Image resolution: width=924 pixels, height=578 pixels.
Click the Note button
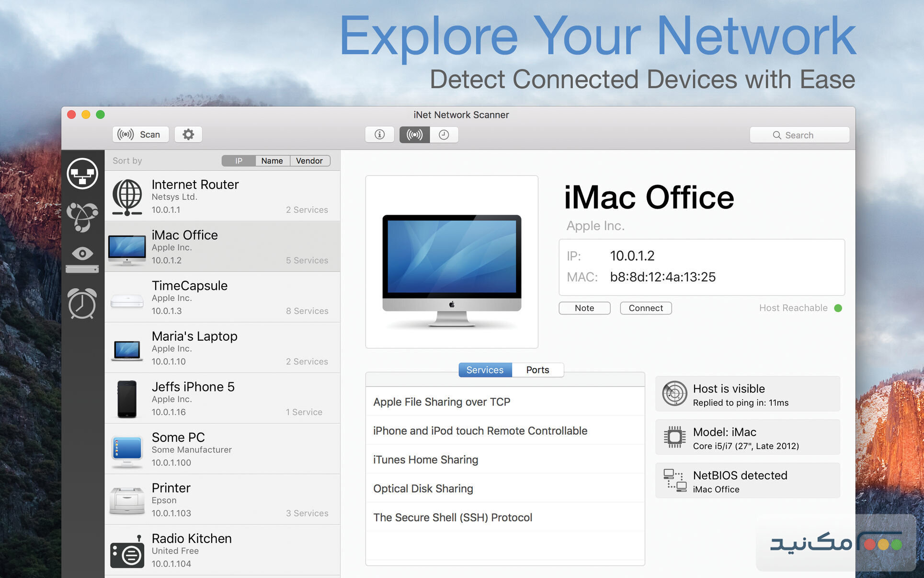click(x=584, y=308)
